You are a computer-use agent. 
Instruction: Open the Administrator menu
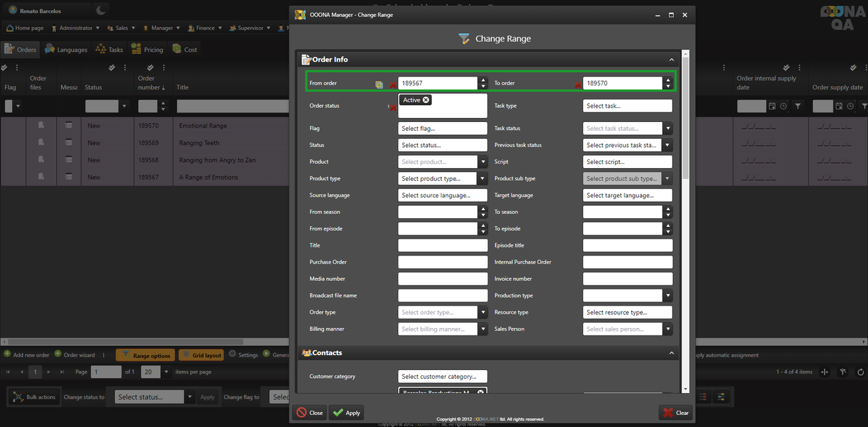tap(75, 28)
